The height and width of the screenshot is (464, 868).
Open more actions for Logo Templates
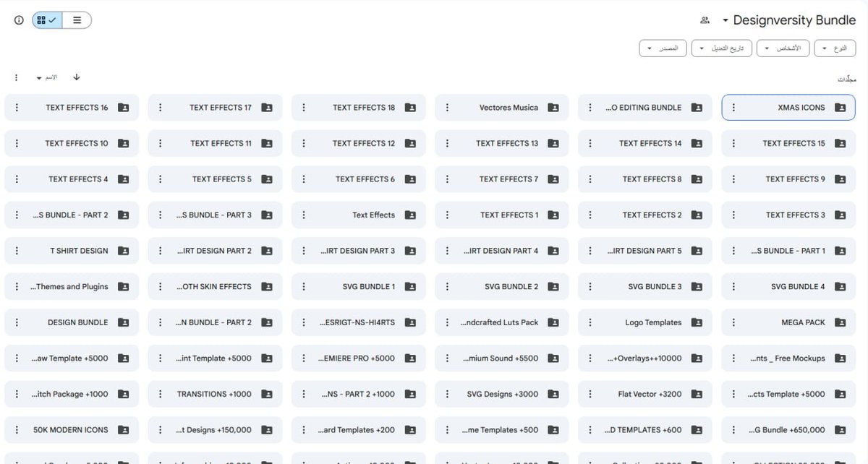click(591, 322)
